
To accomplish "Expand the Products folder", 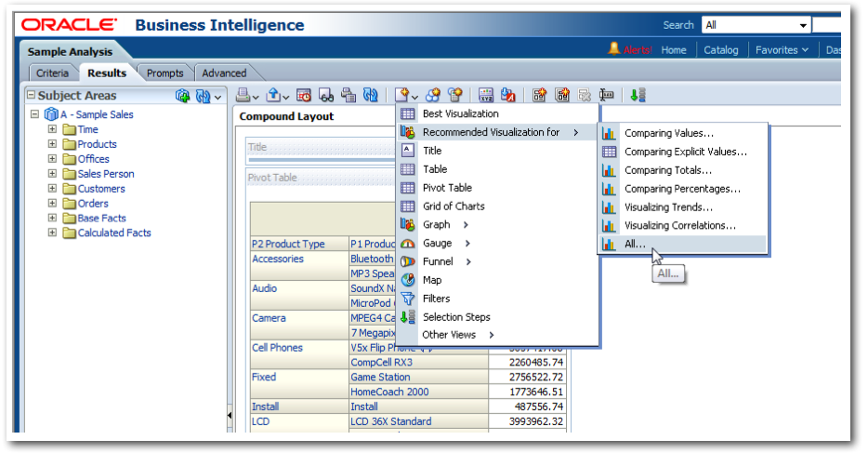I will [x=52, y=144].
